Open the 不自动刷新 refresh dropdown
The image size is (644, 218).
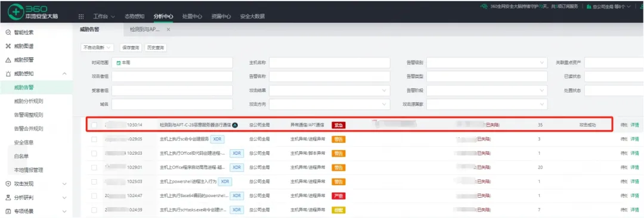pos(97,48)
